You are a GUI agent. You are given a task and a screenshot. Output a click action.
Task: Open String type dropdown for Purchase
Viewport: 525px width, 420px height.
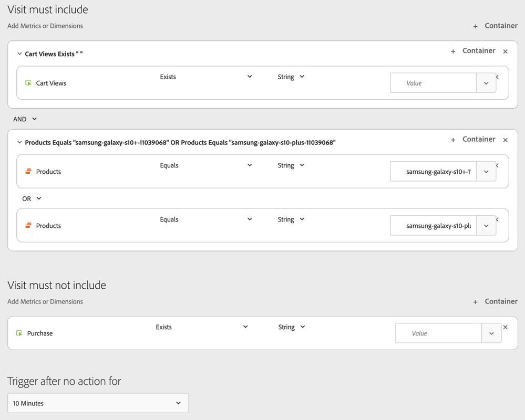(292, 327)
